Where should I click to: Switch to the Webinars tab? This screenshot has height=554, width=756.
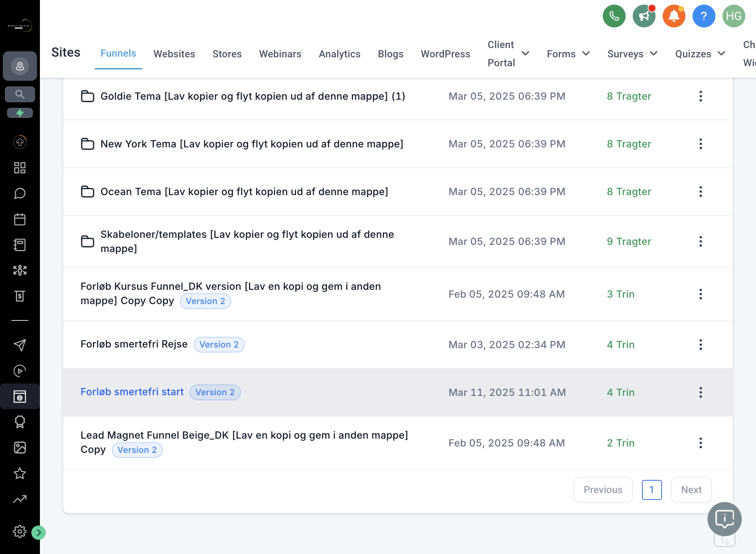[x=280, y=54]
